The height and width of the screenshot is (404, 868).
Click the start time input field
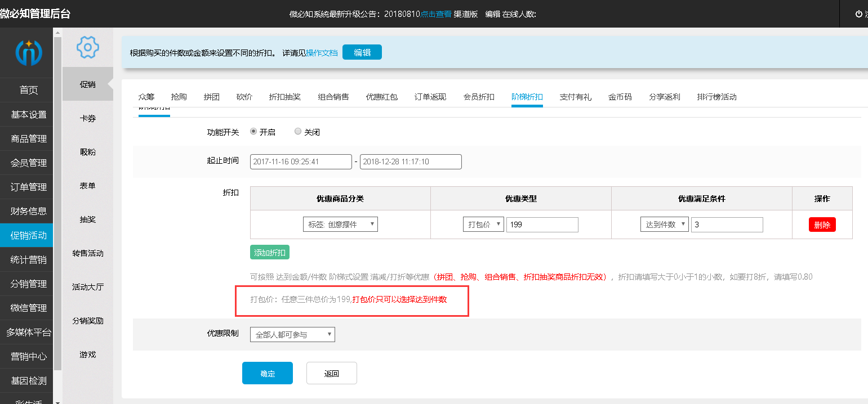tap(301, 161)
